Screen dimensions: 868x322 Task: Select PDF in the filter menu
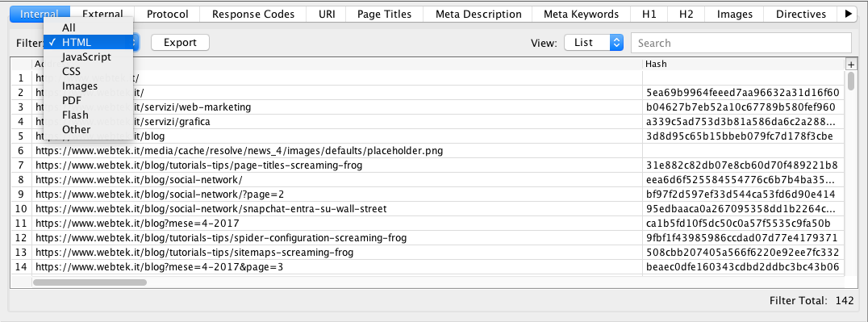pos(89,100)
